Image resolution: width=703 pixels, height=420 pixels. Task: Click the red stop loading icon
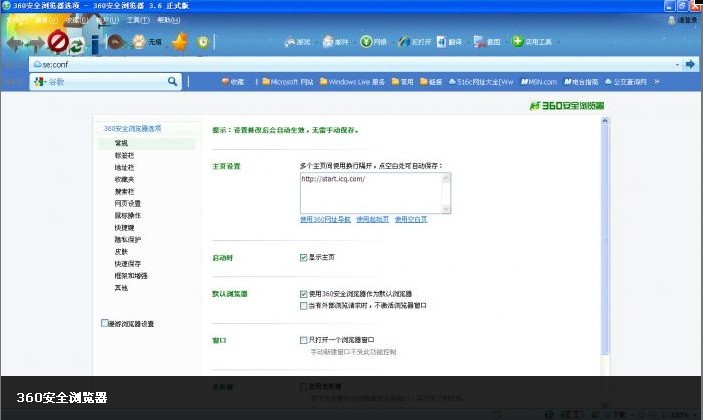tap(58, 42)
